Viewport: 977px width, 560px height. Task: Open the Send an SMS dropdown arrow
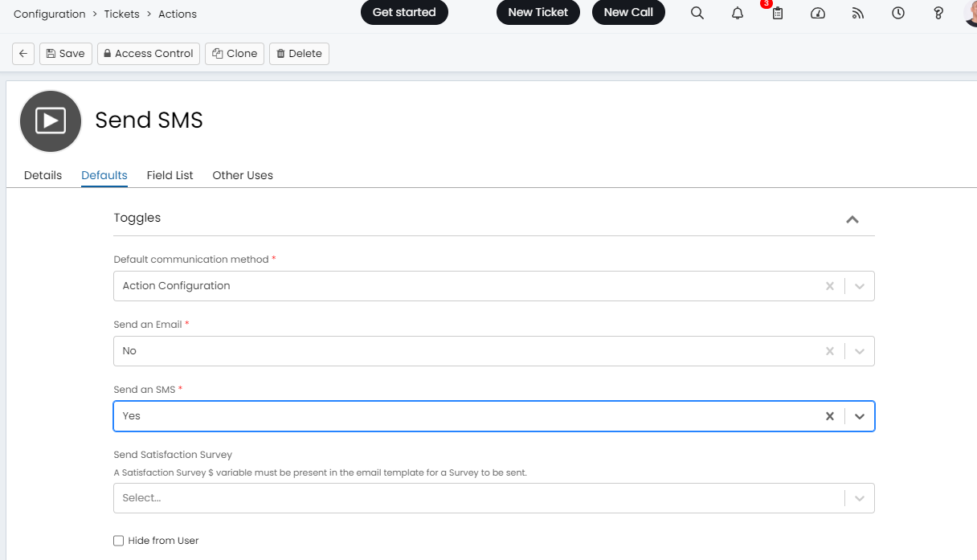tap(860, 416)
